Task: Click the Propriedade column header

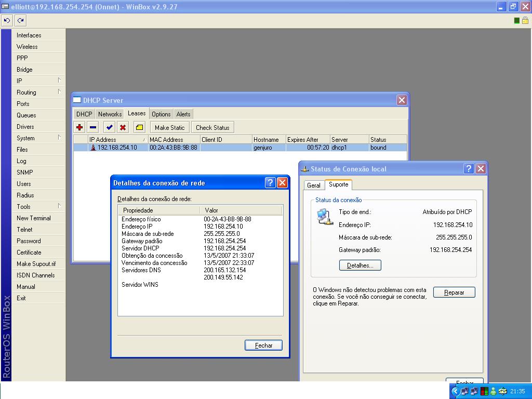Action: tap(159, 210)
